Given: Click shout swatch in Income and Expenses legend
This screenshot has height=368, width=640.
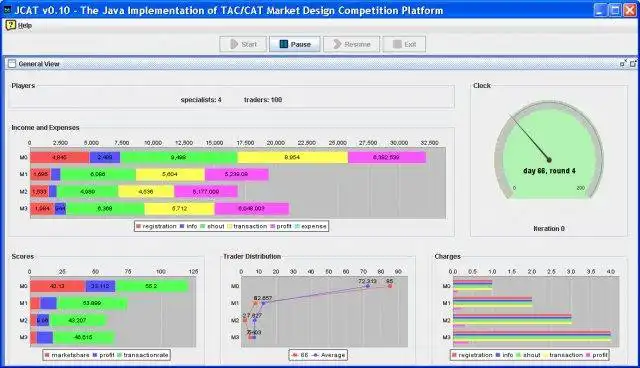Looking at the screenshot, I should click(x=202, y=226).
